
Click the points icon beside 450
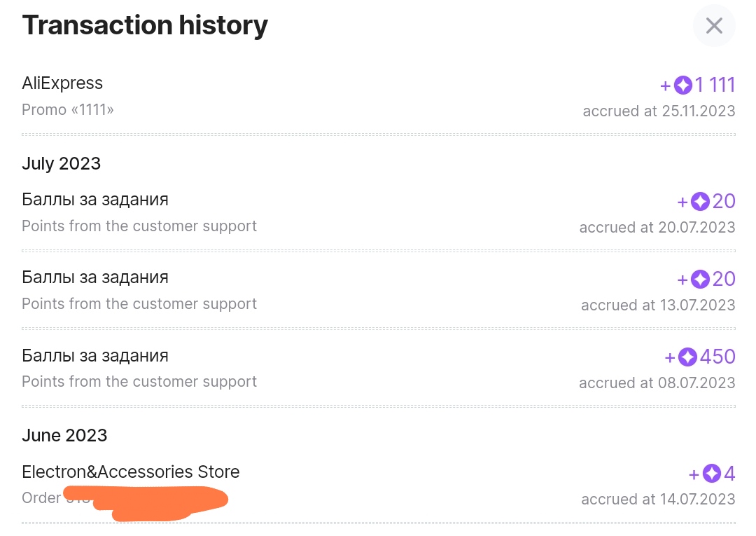click(687, 357)
